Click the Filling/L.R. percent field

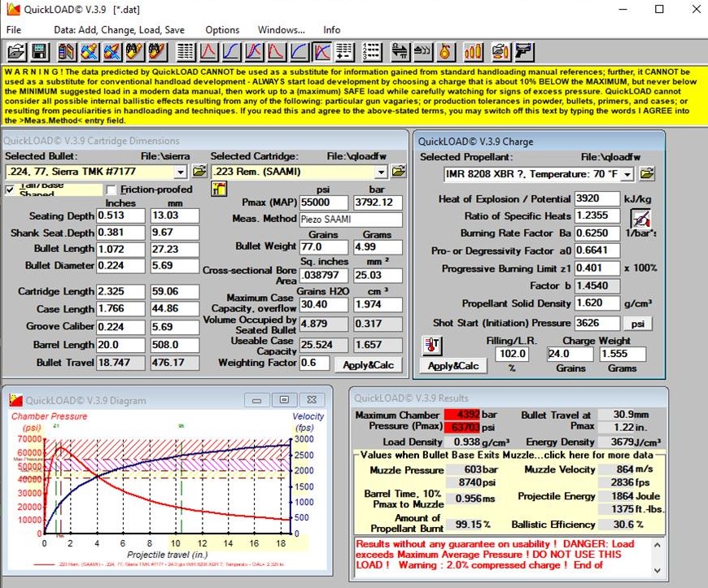click(x=512, y=354)
